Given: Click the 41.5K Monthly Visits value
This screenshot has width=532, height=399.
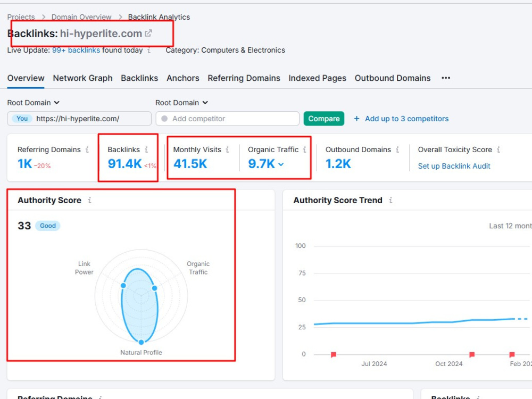Looking at the screenshot, I should [x=190, y=164].
